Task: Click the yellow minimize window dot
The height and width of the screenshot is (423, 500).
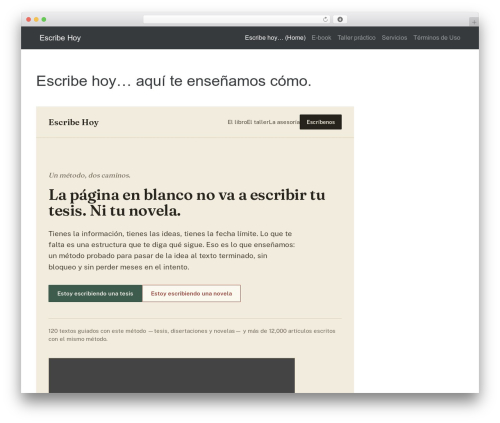Action: pyautogui.click(x=36, y=20)
